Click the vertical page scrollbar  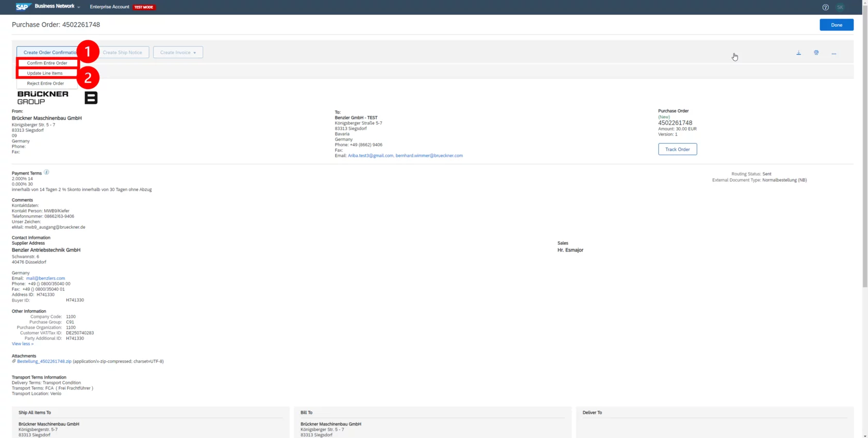tap(864, 155)
